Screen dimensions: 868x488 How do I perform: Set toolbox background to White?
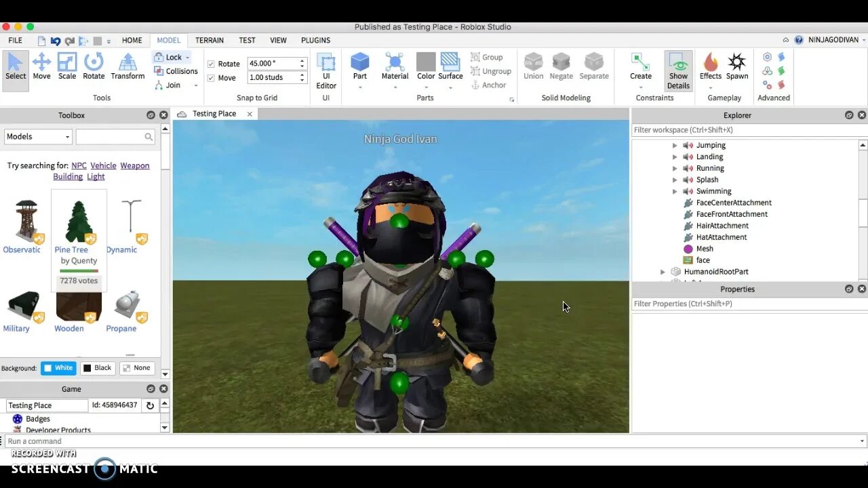point(58,368)
